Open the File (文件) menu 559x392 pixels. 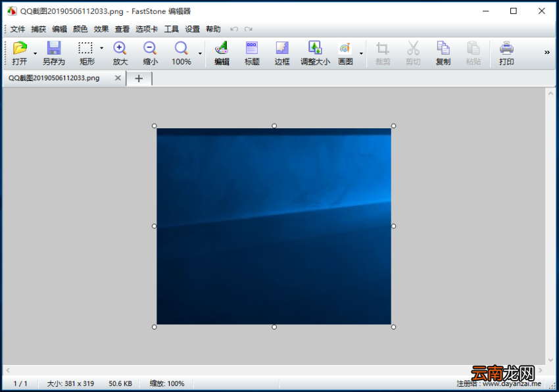[18, 29]
